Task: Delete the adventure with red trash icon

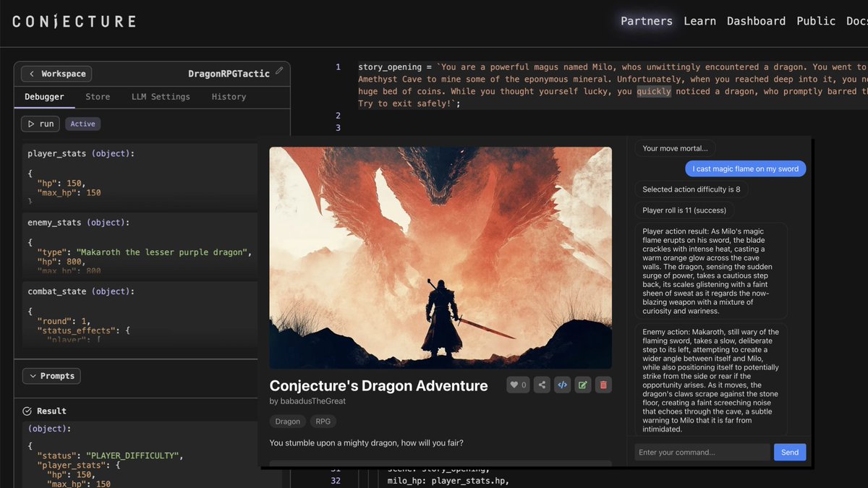Action: tap(603, 385)
